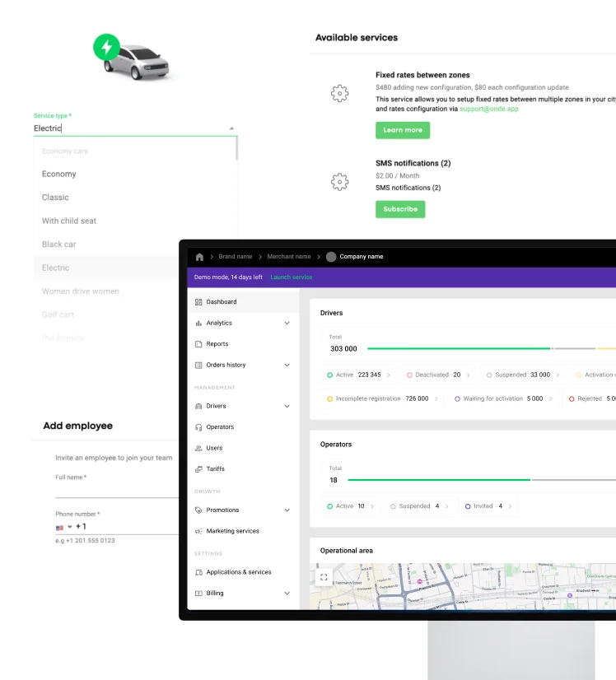
Task: Expand the Drivers sidebar submenu chevron
Action: (x=287, y=407)
